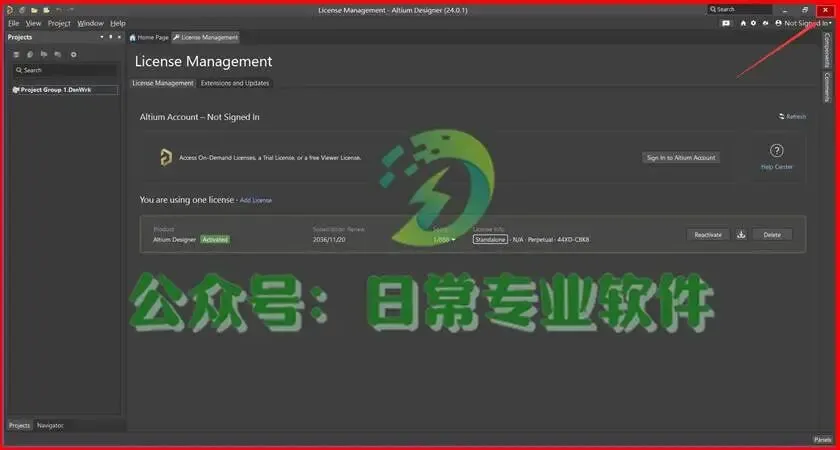The image size is (840, 450).
Task: Click the second icon on the Projects panel toolbar
Action: [30, 54]
